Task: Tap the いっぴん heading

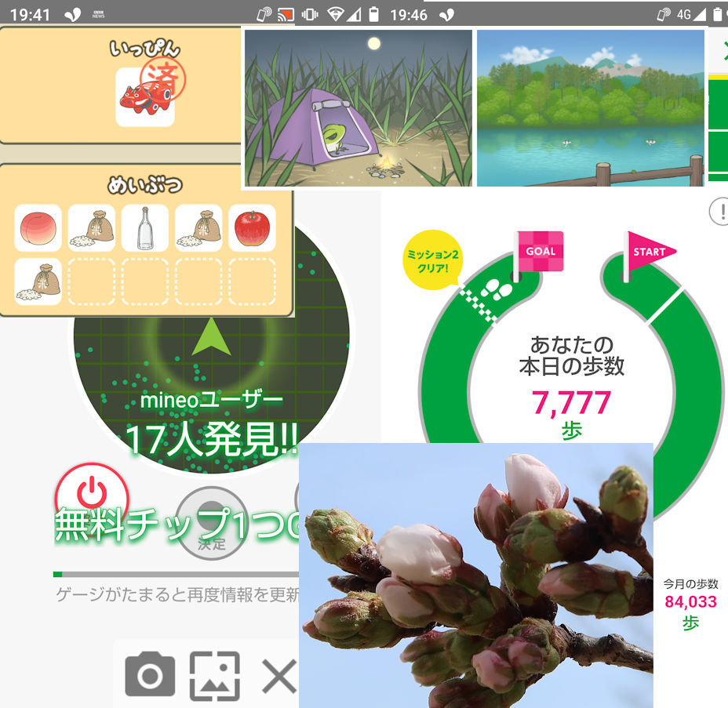Action: pyautogui.click(x=145, y=49)
